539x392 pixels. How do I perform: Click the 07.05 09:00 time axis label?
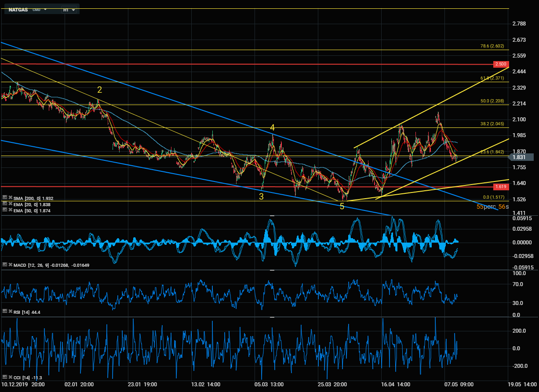460,384
